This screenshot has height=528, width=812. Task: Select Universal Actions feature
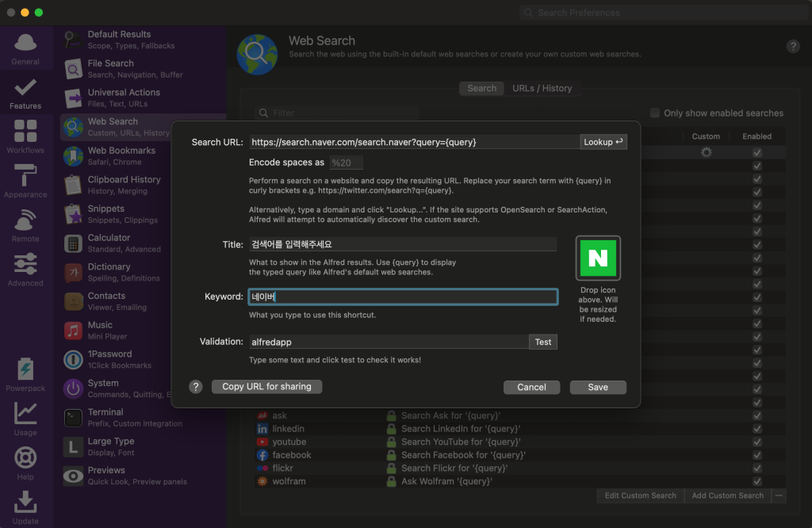click(x=143, y=98)
